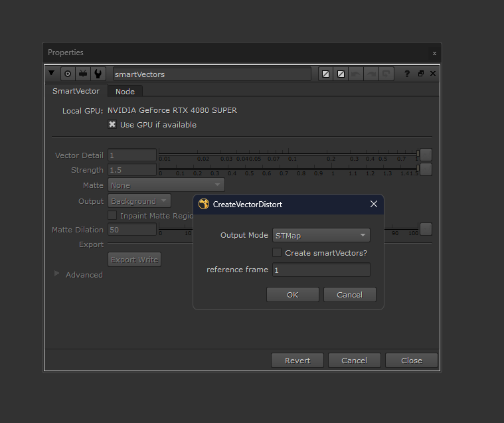Click the node help question mark icon
The image size is (504, 423).
[x=407, y=74]
